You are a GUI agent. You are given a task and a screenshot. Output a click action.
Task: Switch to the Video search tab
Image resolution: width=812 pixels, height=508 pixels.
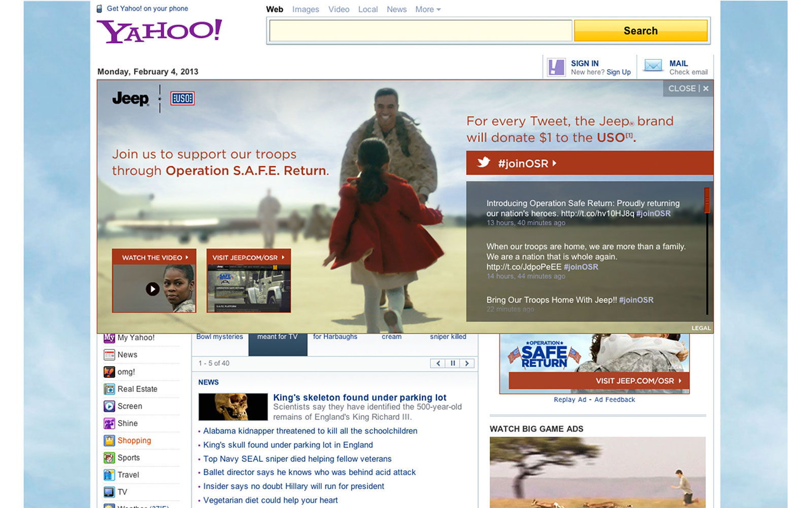pyautogui.click(x=339, y=9)
